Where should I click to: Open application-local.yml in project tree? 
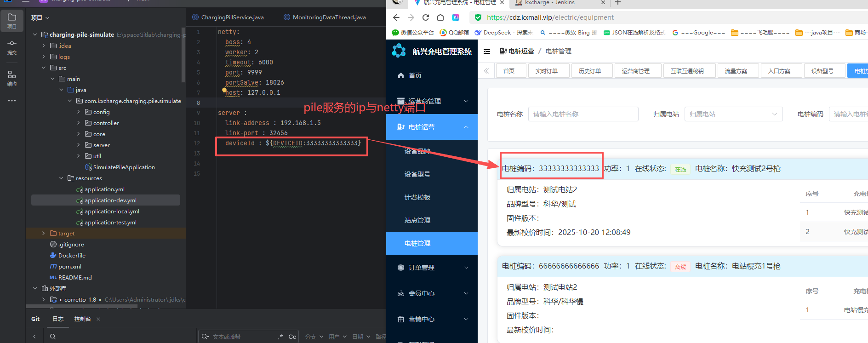coord(112,212)
